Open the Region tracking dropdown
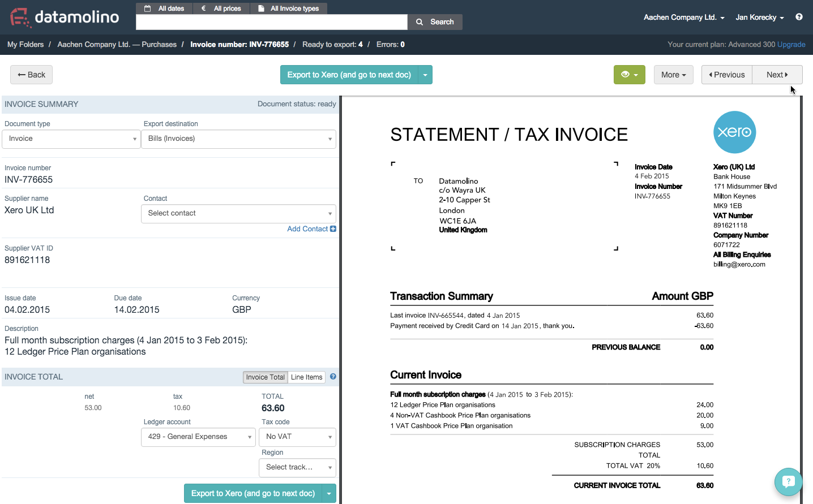This screenshot has height=504, width=813. (297, 468)
